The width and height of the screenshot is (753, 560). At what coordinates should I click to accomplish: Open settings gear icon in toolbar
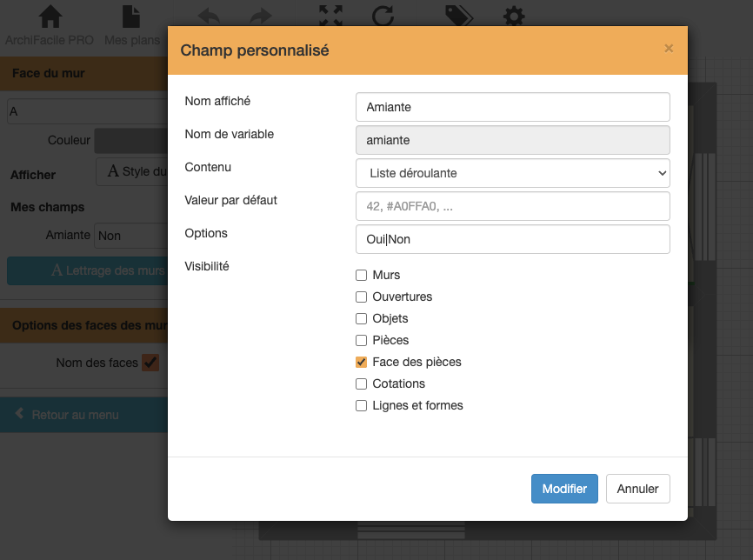point(514,16)
